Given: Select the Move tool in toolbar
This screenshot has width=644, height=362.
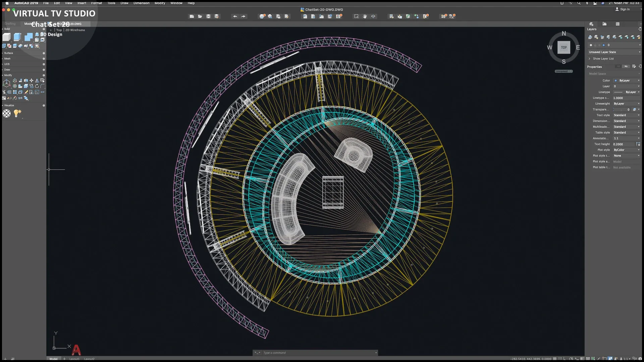Looking at the screenshot, I should tap(31, 80).
